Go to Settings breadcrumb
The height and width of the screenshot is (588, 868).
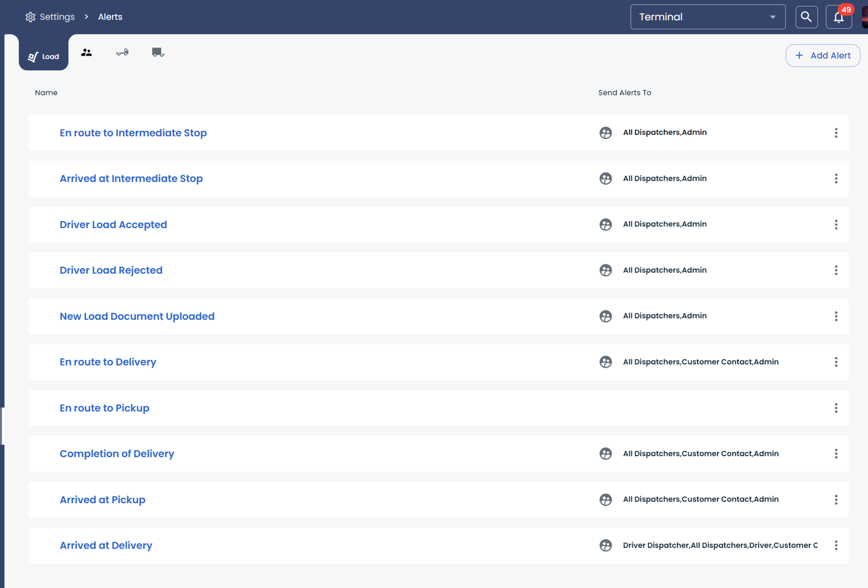click(57, 17)
